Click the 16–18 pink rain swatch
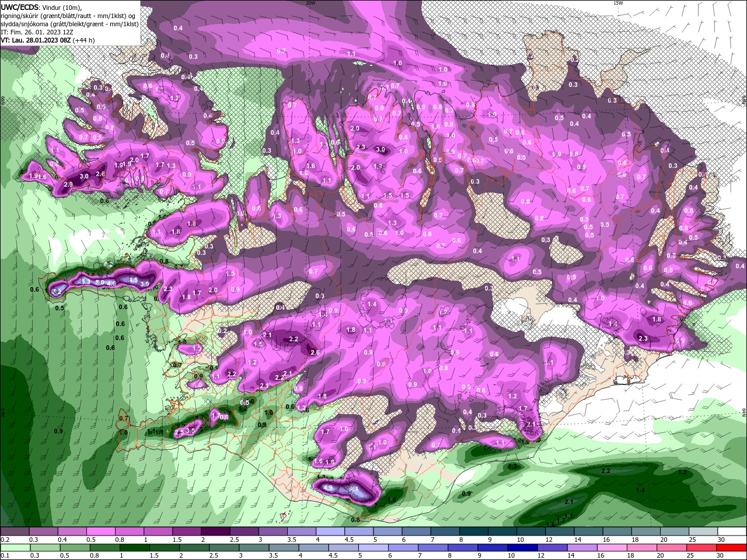747x560 pixels. (613, 548)
